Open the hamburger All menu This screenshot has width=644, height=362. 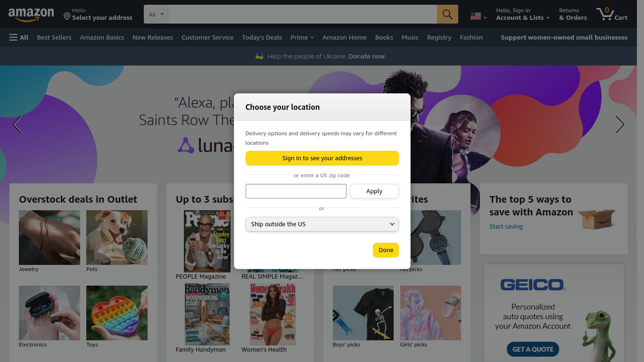tap(19, 37)
